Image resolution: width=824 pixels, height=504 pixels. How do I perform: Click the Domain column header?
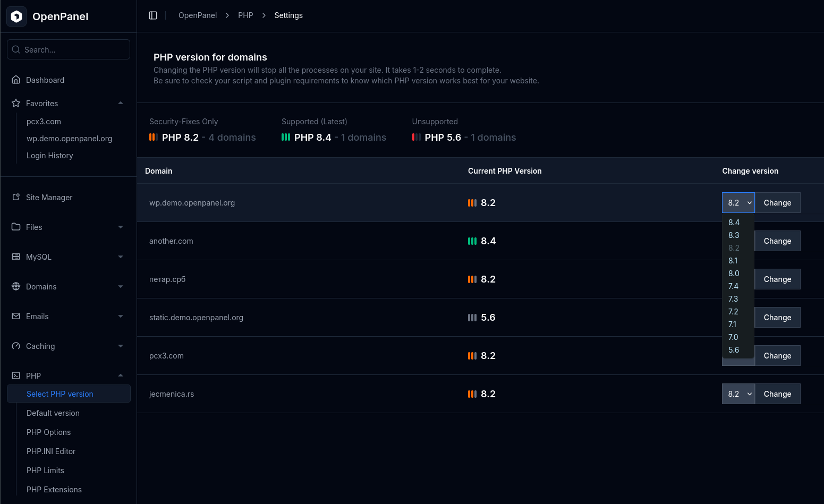pos(158,171)
